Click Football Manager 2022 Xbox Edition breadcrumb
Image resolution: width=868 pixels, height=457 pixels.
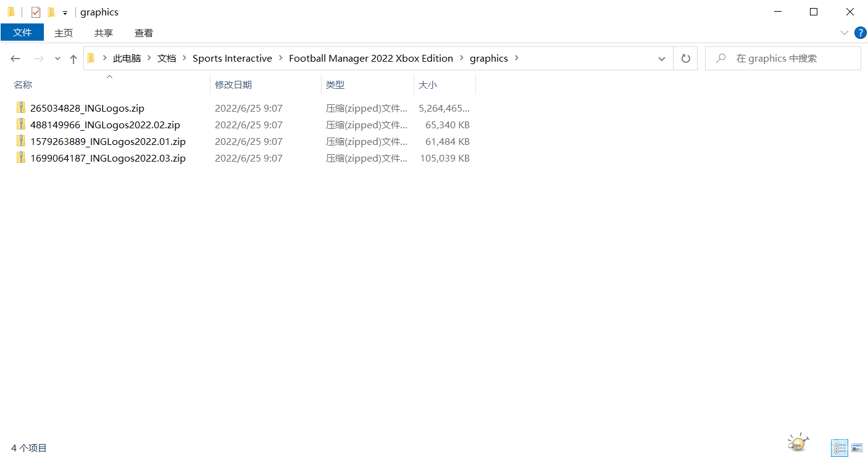pos(371,59)
